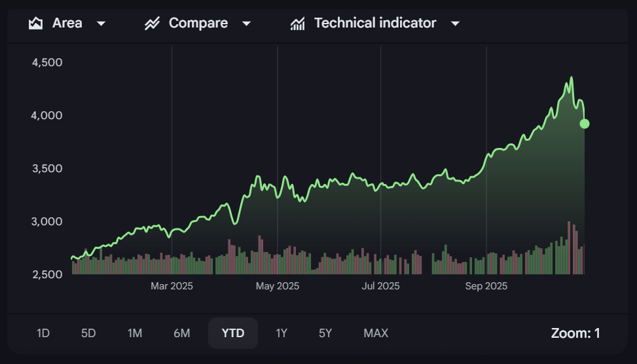Click the tallest volume bar near chart end

(569, 249)
